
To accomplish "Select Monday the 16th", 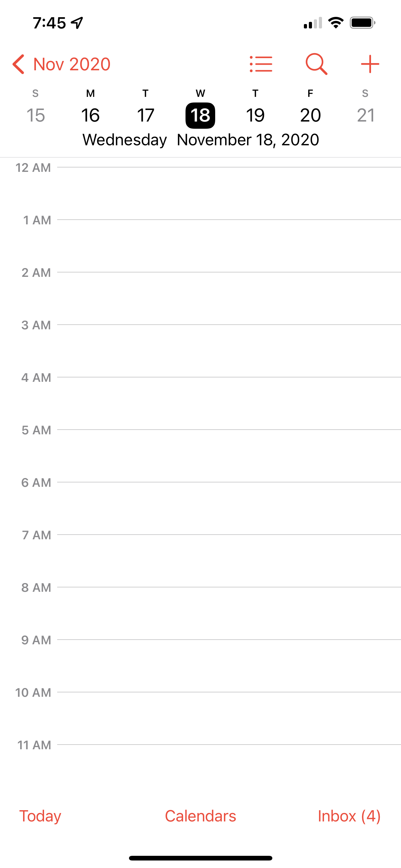I will coord(90,115).
